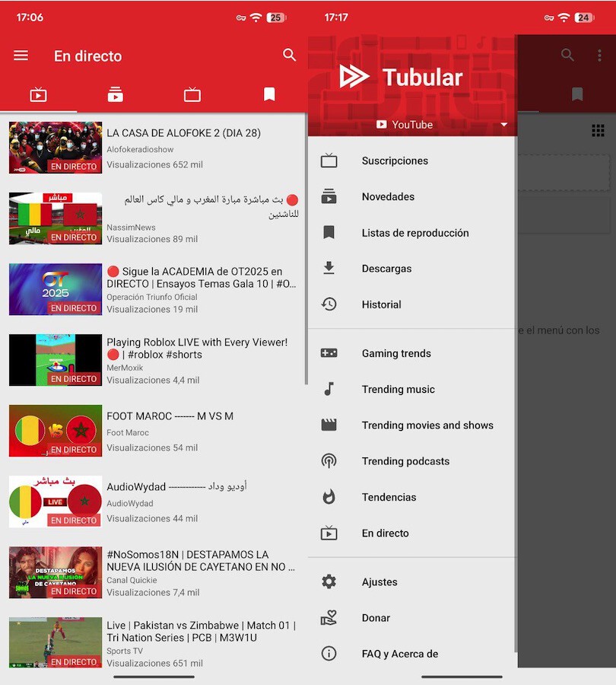Open Trending music note icon
Viewport: 616px width, 685px height.
[x=330, y=389]
